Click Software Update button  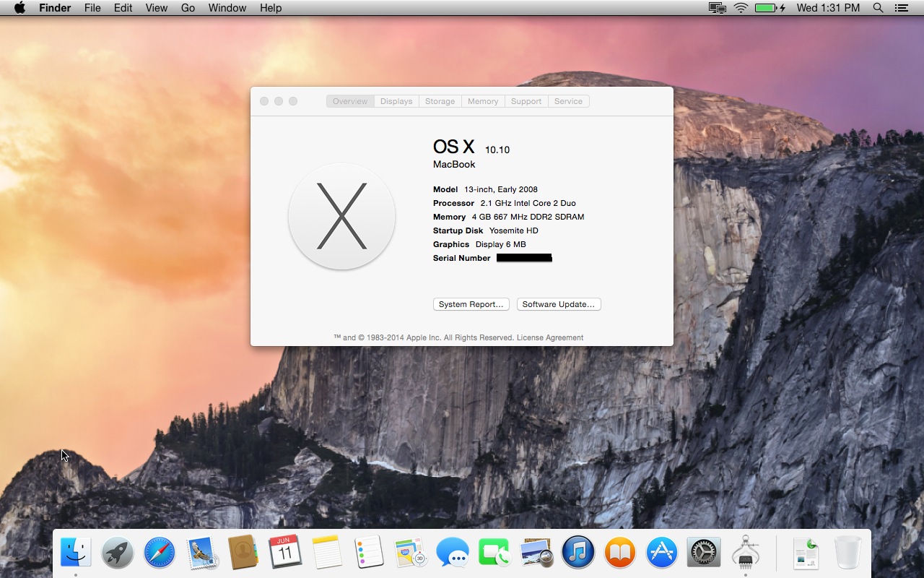click(x=559, y=304)
